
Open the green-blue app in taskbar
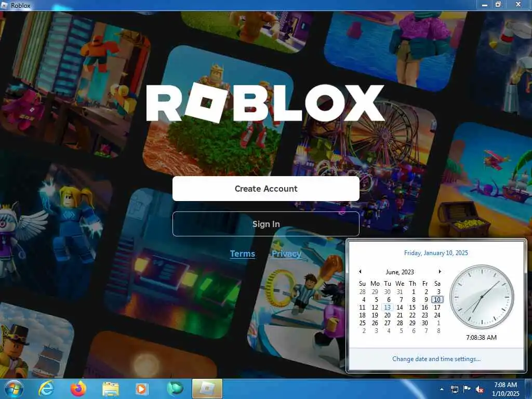coord(175,389)
